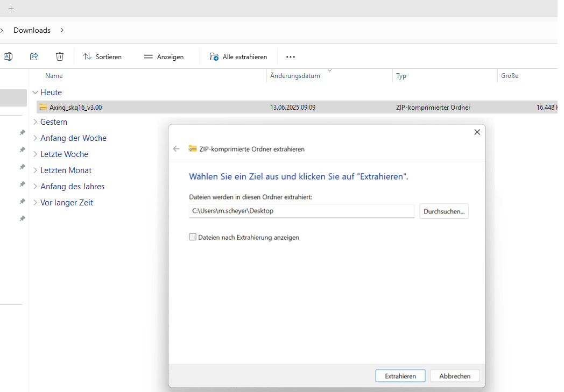Viewport: 564px width, 392px height.
Task: Toggle Dateien nach Extrahierung anzeigen checkbox
Action: (193, 237)
